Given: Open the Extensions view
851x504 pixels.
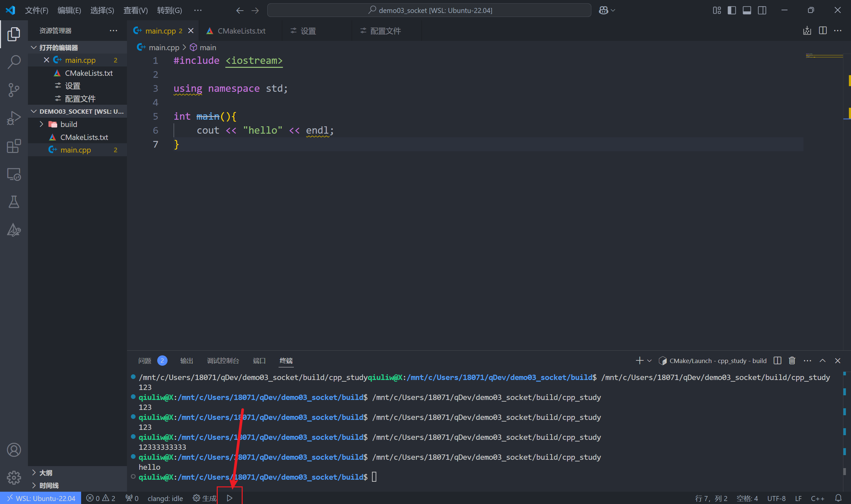Looking at the screenshot, I should click(14, 146).
